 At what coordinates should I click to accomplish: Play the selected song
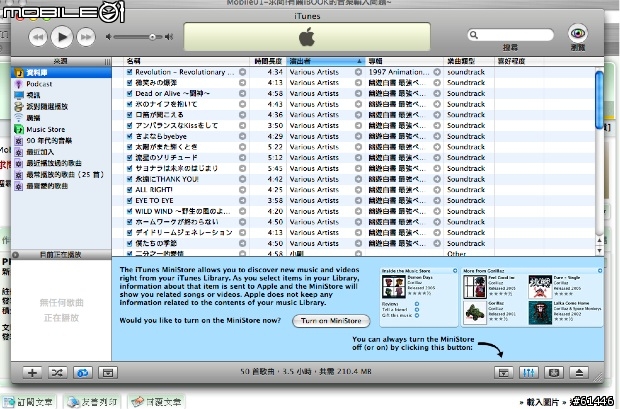(x=62, y=37)
